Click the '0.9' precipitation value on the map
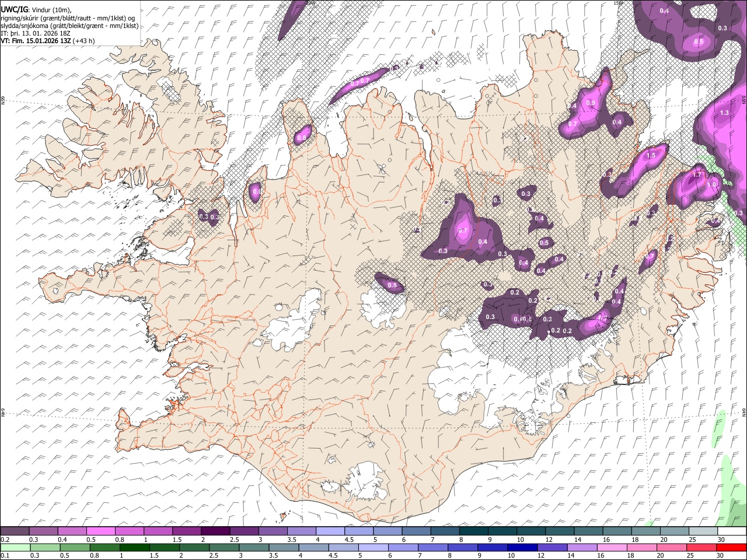 [590, 103]
